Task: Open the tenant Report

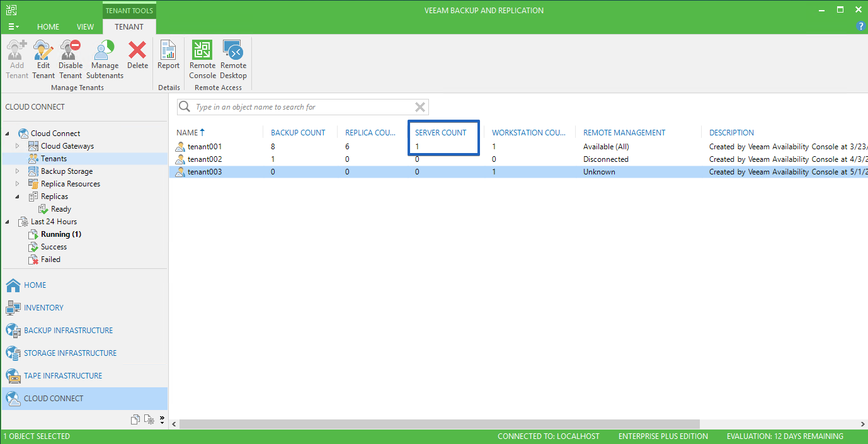Action: click(x=168, y=55)
